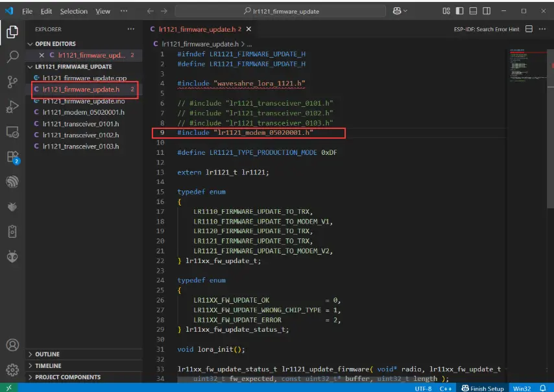554x392 pixels.
Task: Open the PlatformIO alien icon
Action: [x=12, y=257]
